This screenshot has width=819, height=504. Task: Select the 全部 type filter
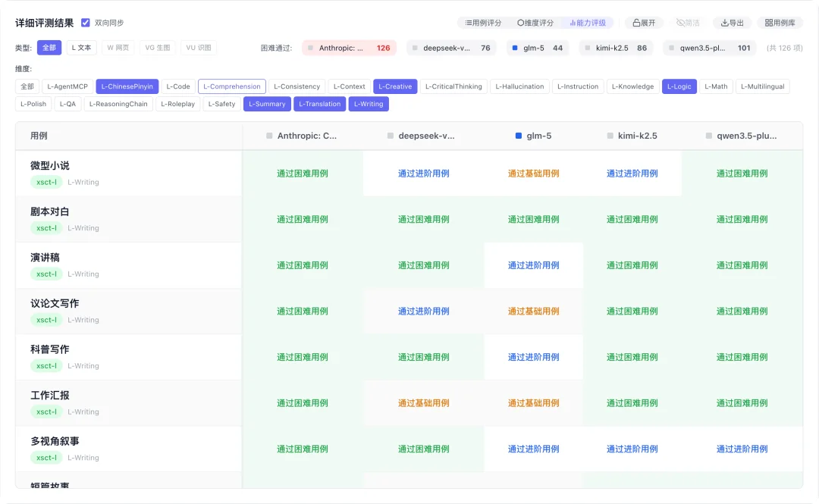49,48
